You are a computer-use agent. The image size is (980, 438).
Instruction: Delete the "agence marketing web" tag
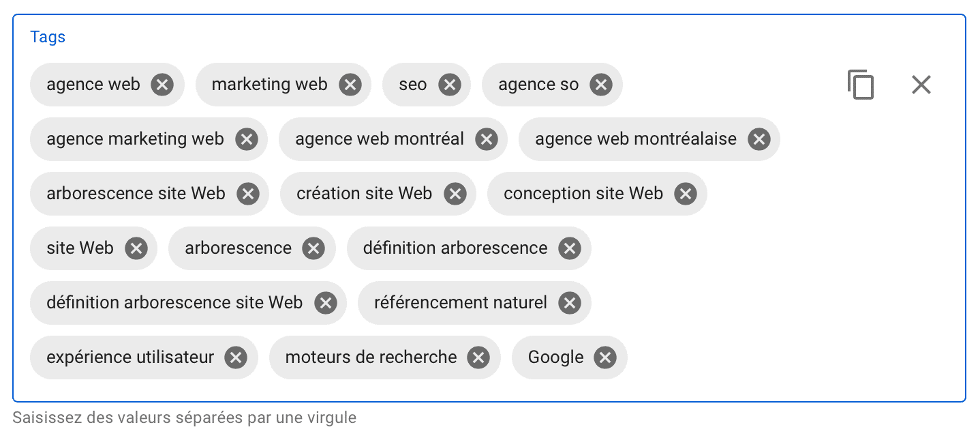tap(246, 139)
